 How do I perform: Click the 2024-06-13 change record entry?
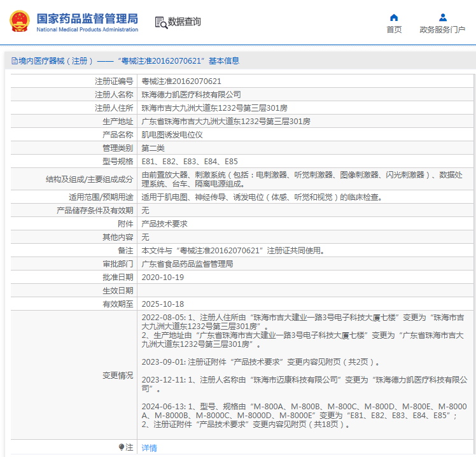304,416
